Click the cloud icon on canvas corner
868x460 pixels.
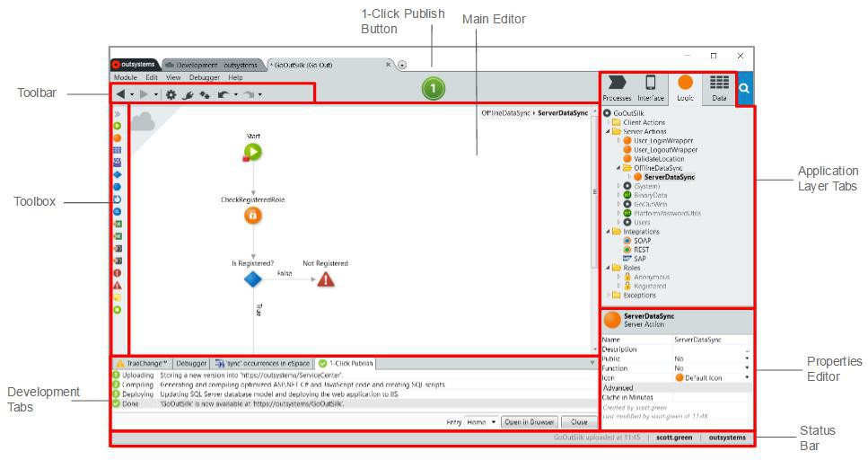pyautogui.click(x=143, y=121)
